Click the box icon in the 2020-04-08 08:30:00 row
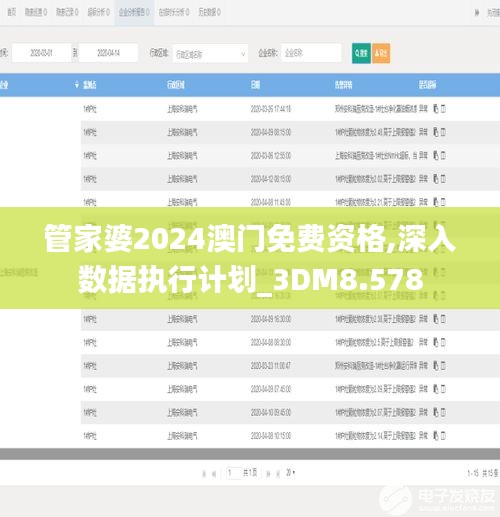This screenshot has height=517, width=500. (443, 342)
